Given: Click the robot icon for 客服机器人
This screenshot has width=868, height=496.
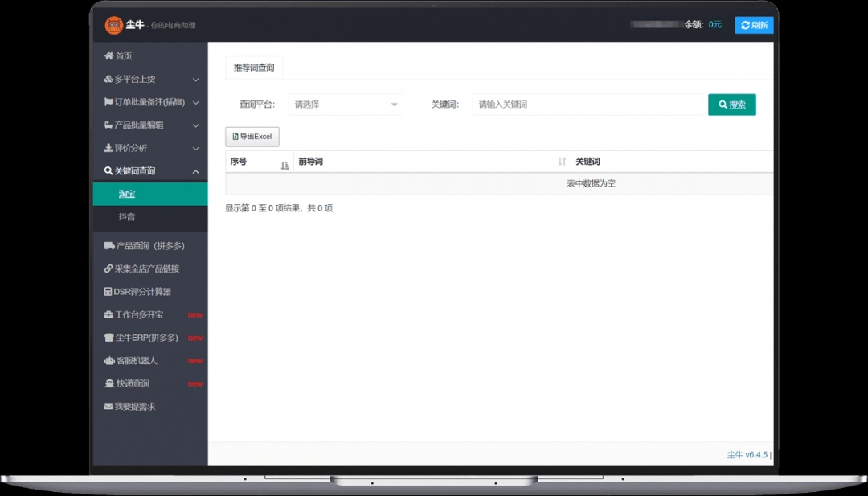Looking at the screenshot, I should point(109,360).
